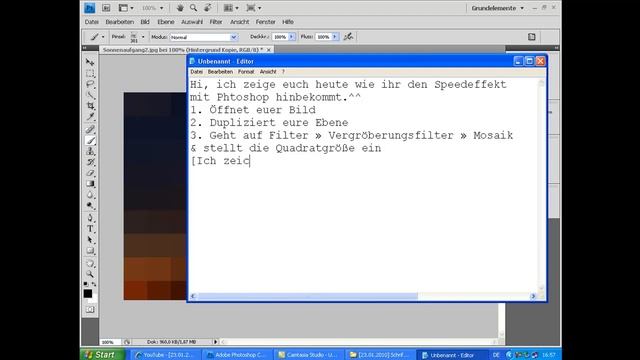Open the Deckkraft opacity slider arrow
This screenshot has width=640, height=360.
coord(292,37)
